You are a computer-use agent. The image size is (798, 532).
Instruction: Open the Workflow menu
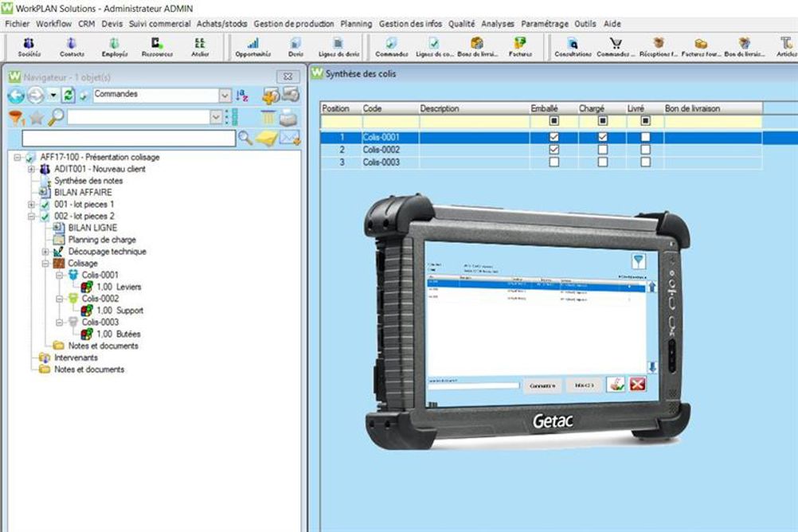[53, 23]
